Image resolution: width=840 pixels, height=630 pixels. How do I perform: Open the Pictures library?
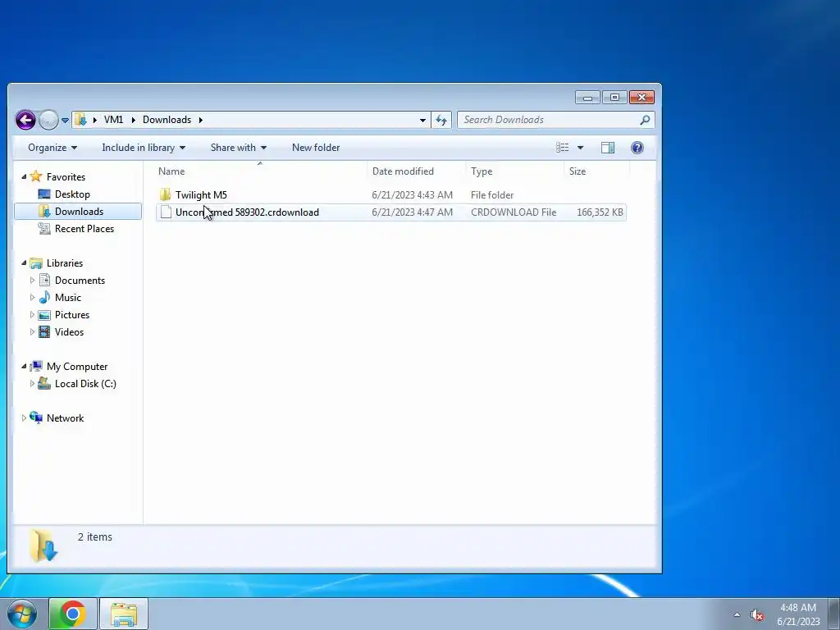click(x=72, y=314)
